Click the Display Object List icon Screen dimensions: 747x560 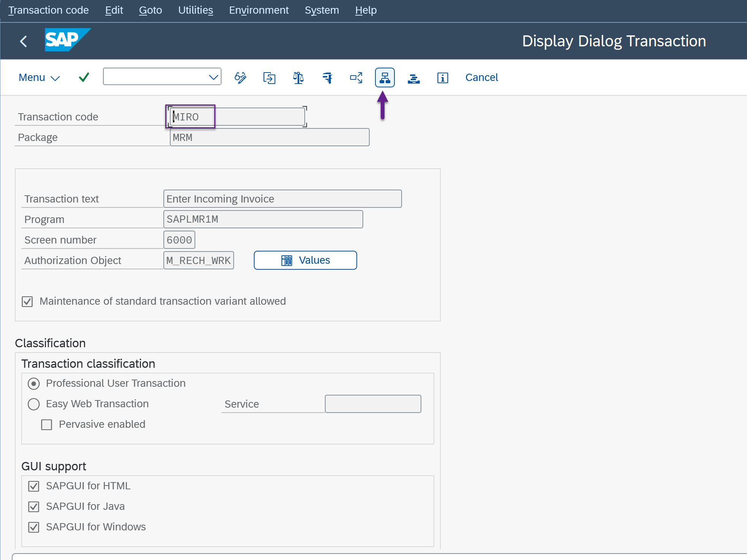click(356, 78)
